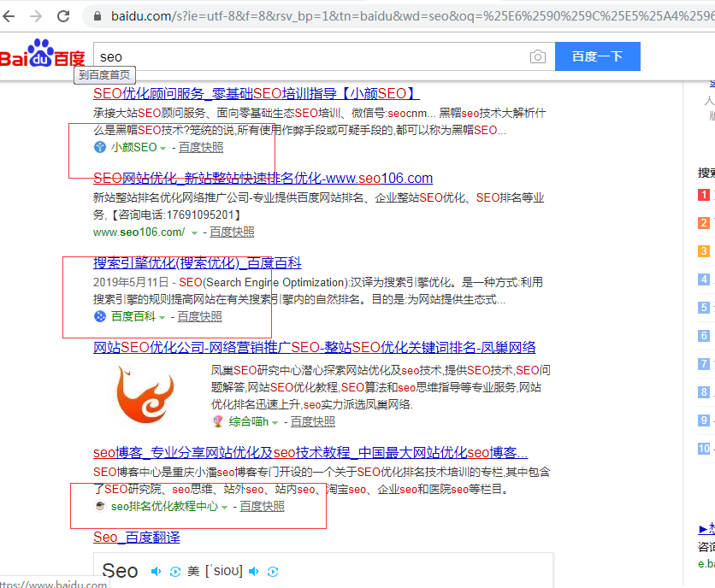715x588 pixels.
Task: Click the browser forward arrow
Action: click(x=36, y=16)
